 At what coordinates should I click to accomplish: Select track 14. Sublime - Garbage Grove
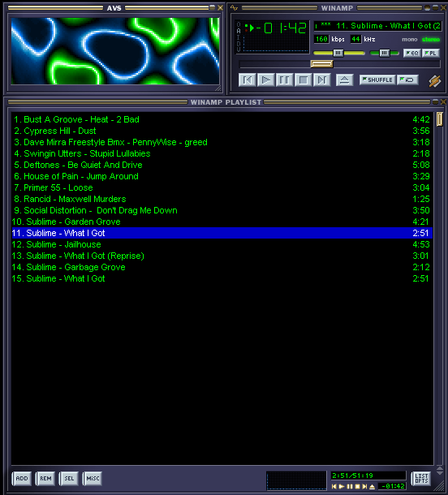click(222, 268)
